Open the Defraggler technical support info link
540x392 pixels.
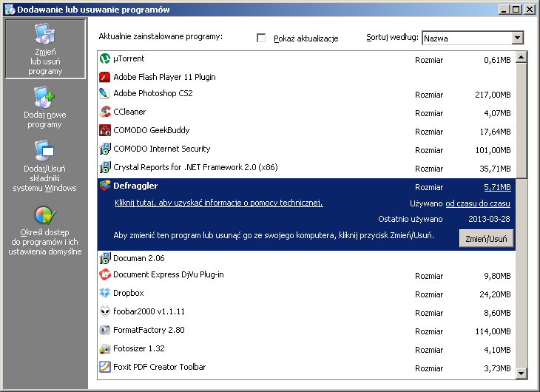(x=219, y=203)
